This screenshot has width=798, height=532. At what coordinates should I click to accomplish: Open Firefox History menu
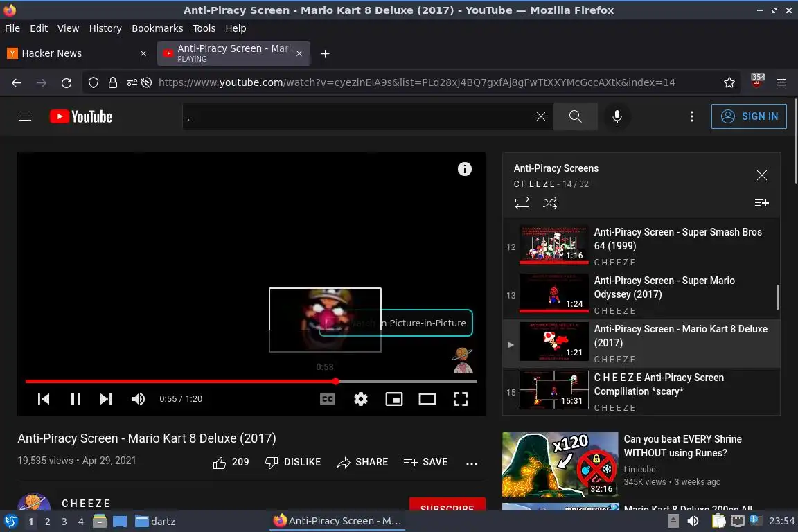[x=105, y=28]
